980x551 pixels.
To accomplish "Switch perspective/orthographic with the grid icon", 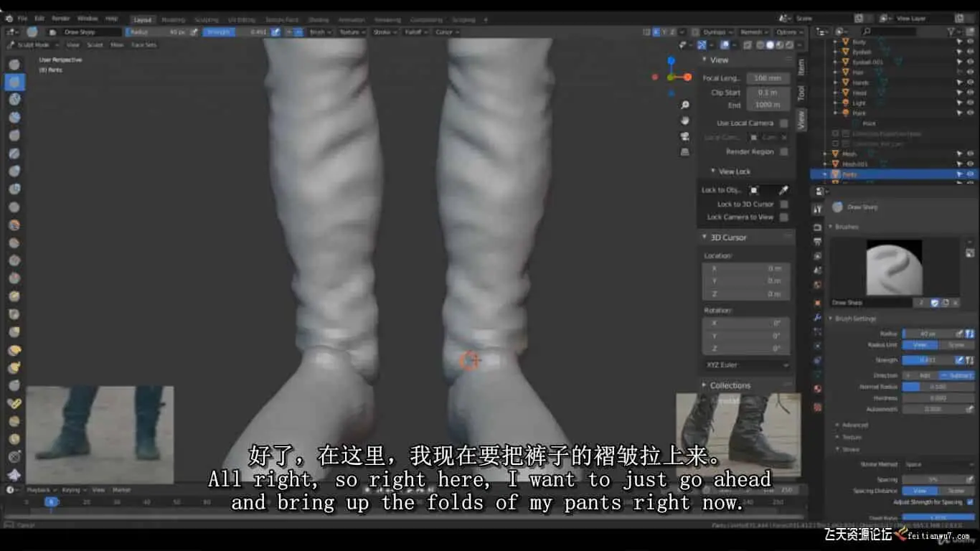I will 685,151.
